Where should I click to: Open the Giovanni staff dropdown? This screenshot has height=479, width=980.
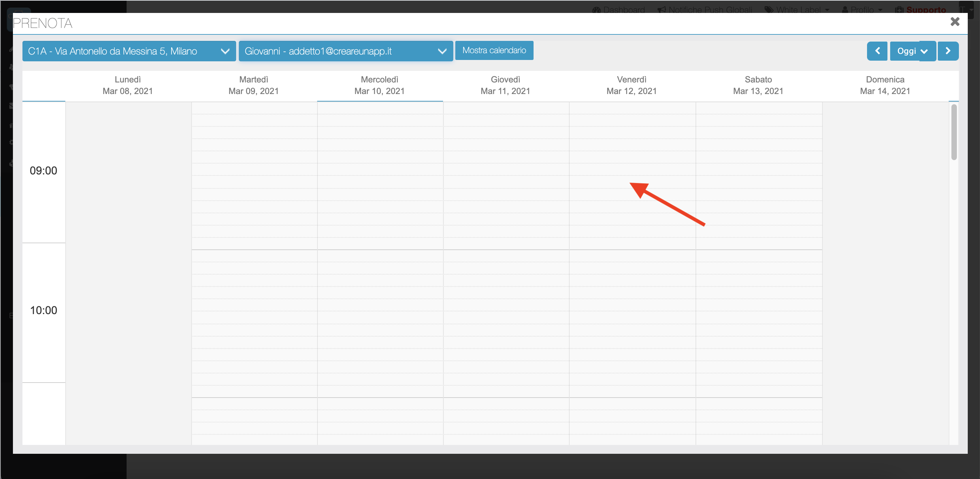(345, 51)
